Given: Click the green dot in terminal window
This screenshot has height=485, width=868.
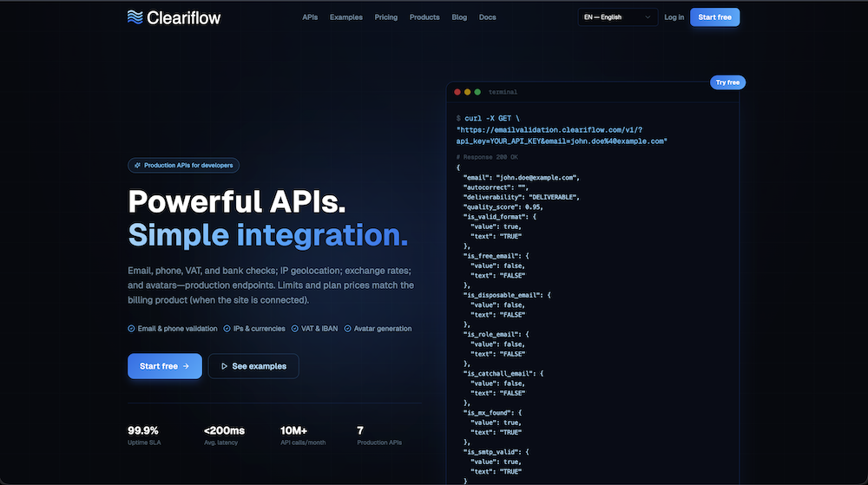Looking at the screenshot, I should coord(477,92).
